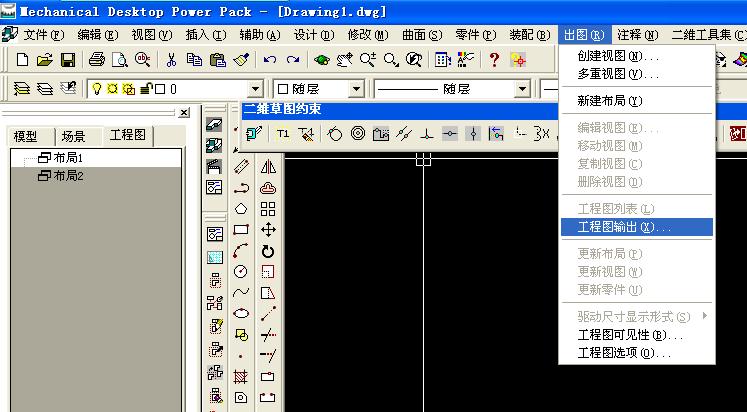Select the Arc drawing tool
747x412 pixels.
coord(241,251)
